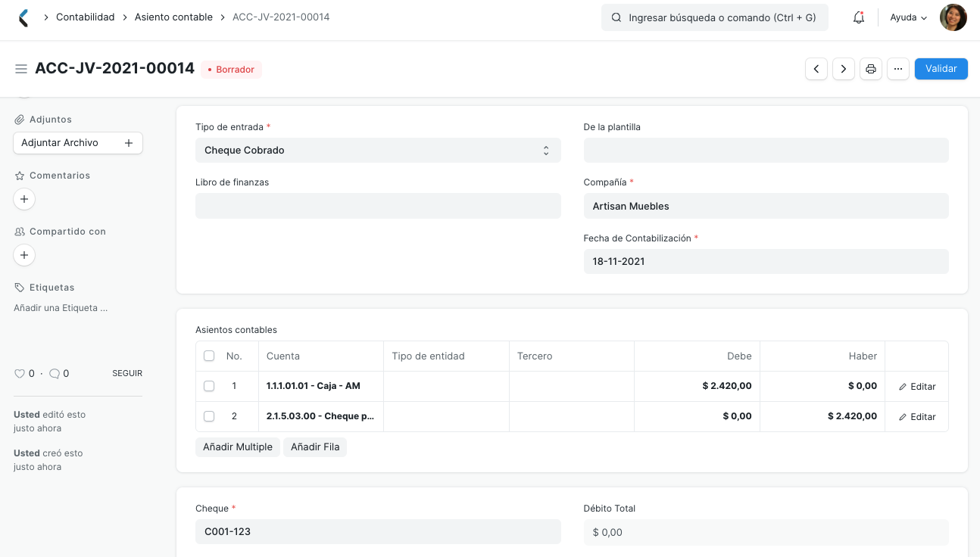Click Borrador status badge

[231, 69]
